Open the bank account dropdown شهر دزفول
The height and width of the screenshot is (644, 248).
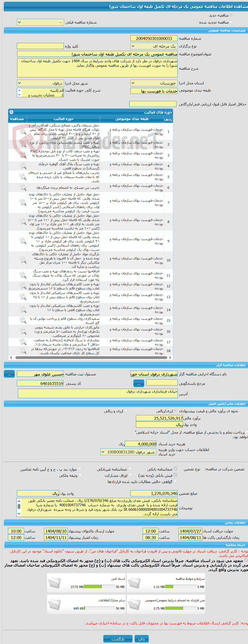[x=128, y=452]
